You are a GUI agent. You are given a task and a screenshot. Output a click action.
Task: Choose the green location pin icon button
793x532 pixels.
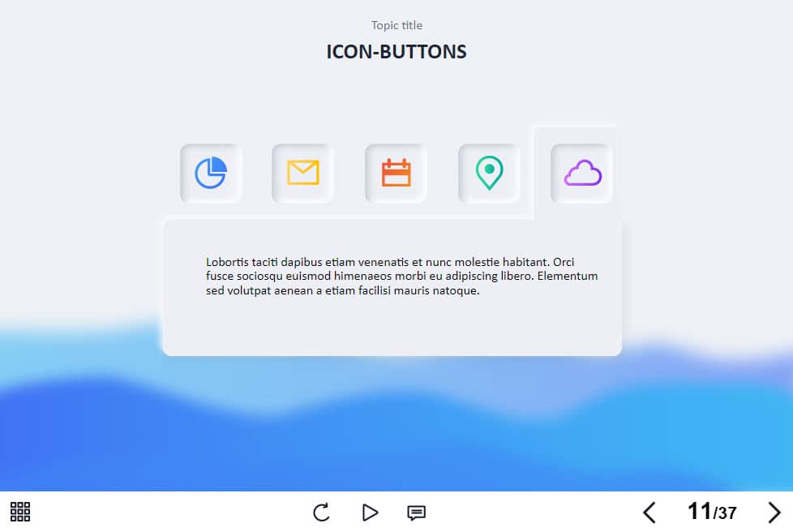(x=489, y=173)
